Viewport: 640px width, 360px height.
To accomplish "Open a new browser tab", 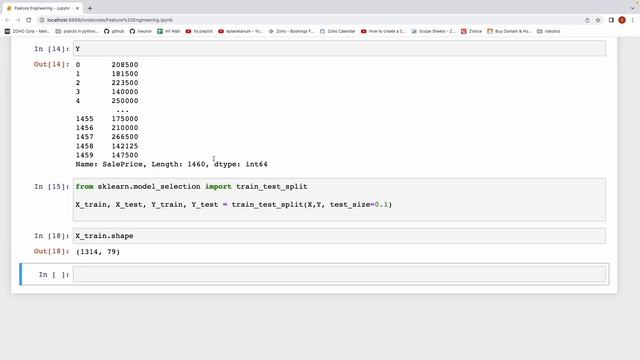I will click(90, 8).
